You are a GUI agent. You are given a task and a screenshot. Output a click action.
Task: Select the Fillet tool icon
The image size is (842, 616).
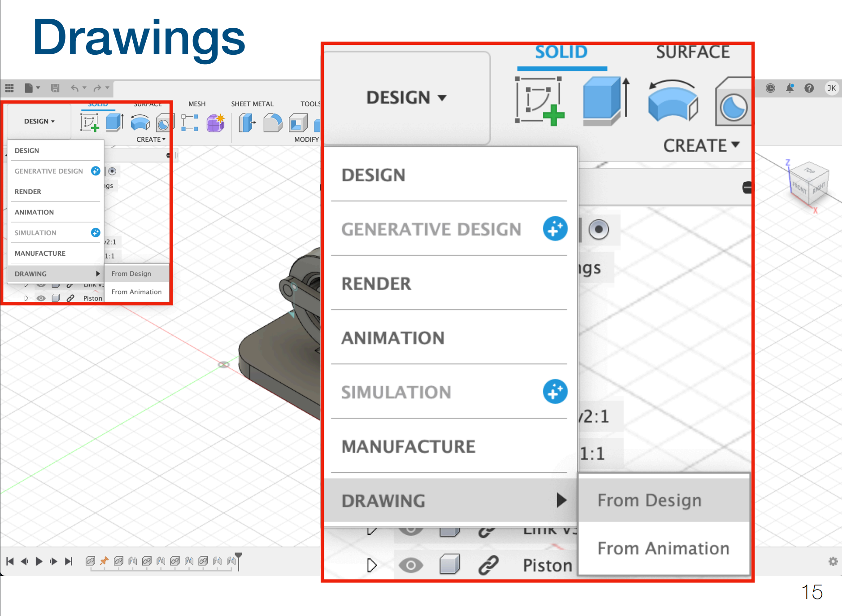[273, 123]
